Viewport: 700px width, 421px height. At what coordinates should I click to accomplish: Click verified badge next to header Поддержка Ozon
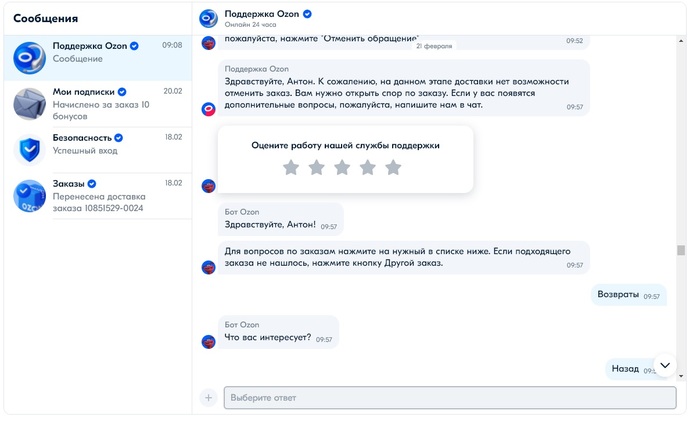point(307,14)
